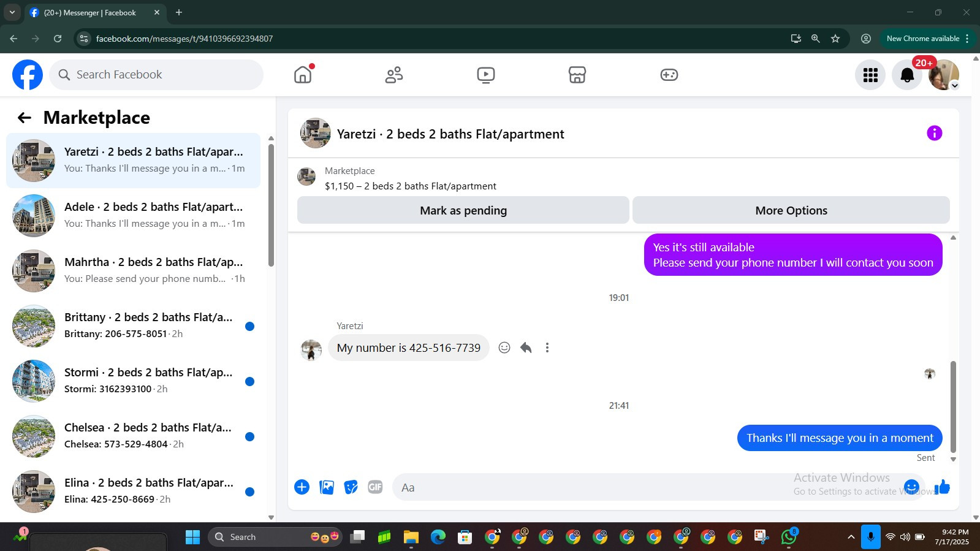Click install app icon in address bar
Image resolution: width=980 pixels, height=551 pixels.
tap(796, 39)
